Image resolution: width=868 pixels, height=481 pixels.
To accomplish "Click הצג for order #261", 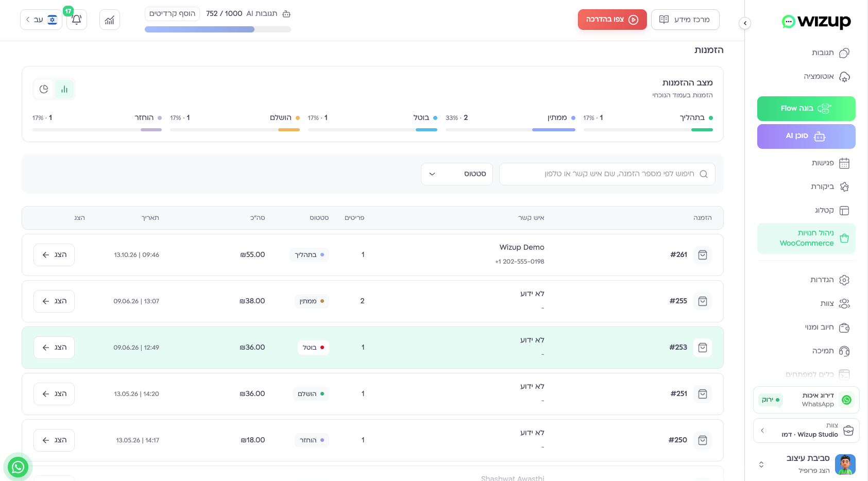I will point(54,255).
